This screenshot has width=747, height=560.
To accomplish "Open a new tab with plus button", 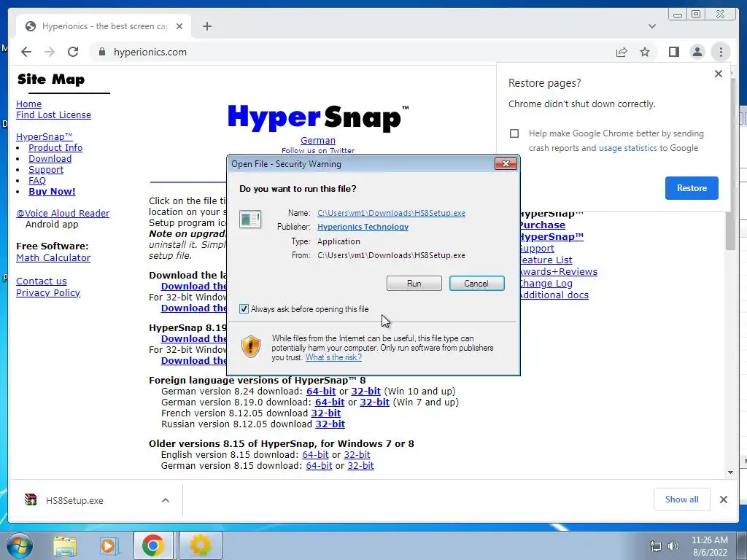I will pyautogui.click(x=206, y=26).
